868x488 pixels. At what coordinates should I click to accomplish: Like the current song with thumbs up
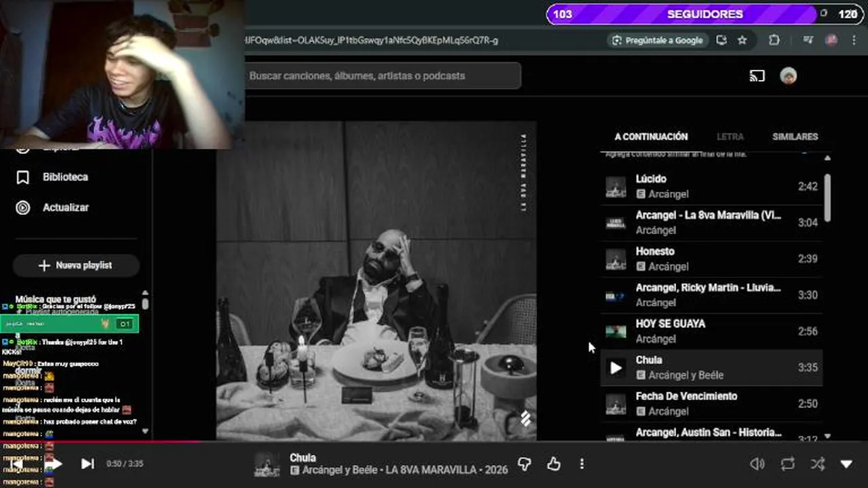point(554,464)
